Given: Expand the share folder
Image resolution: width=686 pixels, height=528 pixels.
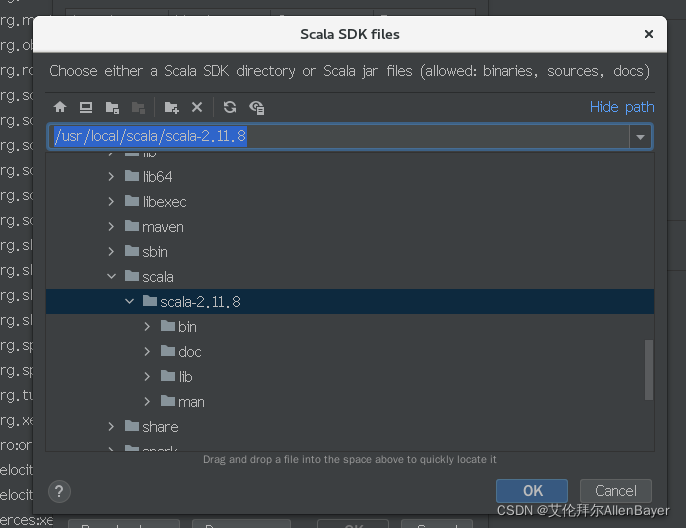Looking at the screenshot, I should pyautogui.click(x=111, y=427).
